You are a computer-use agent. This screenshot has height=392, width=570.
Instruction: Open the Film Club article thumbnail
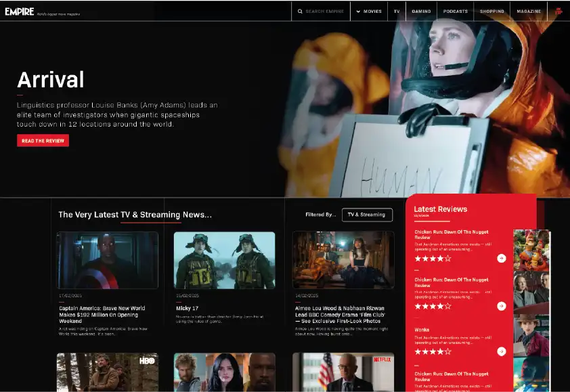pyautogui.click(x=343, y=261)
